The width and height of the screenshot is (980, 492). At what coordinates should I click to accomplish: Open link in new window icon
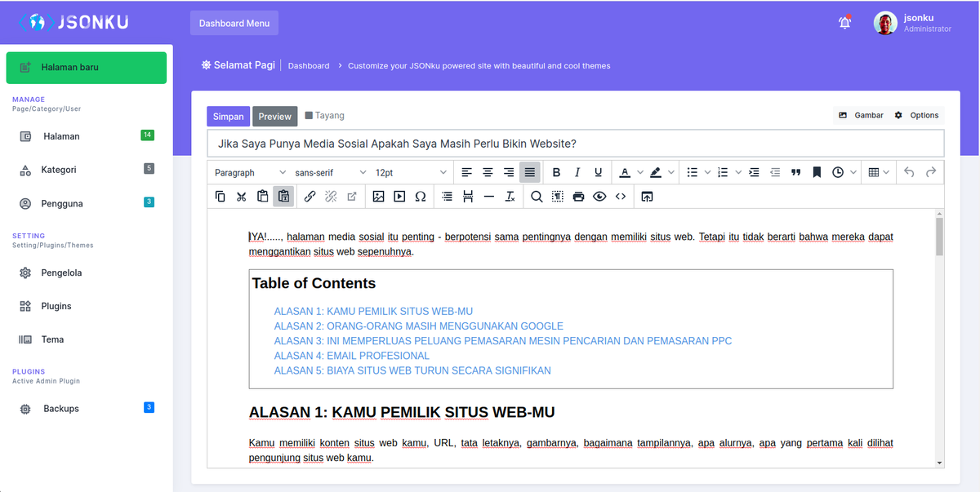coord(352,196)
